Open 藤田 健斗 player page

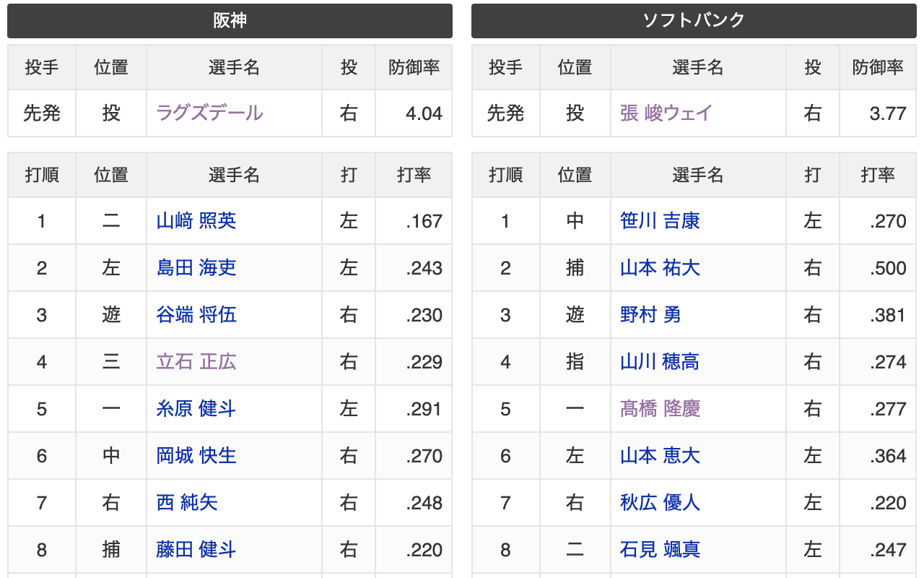click(196, 550)
